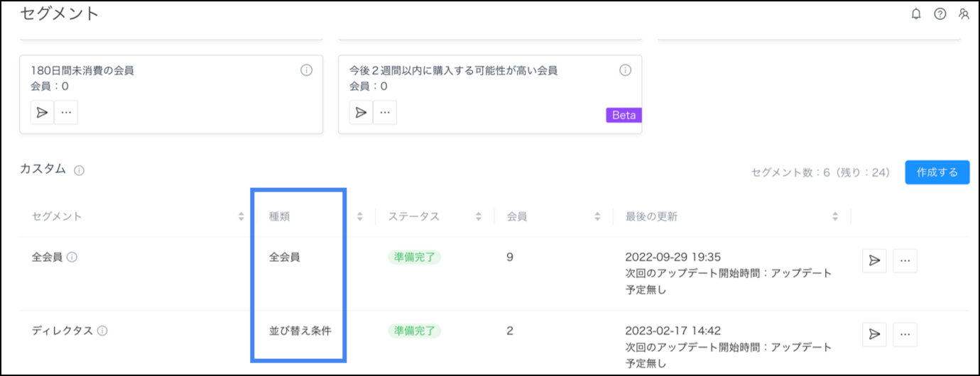
Task: Sort table by 最後の更新 column
Action: [835, 217]
